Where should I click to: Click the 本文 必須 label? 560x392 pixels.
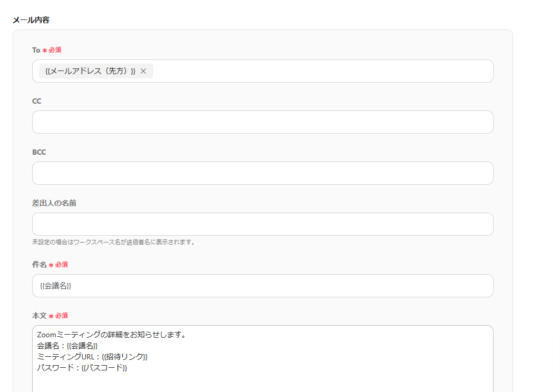coord(50,316)
